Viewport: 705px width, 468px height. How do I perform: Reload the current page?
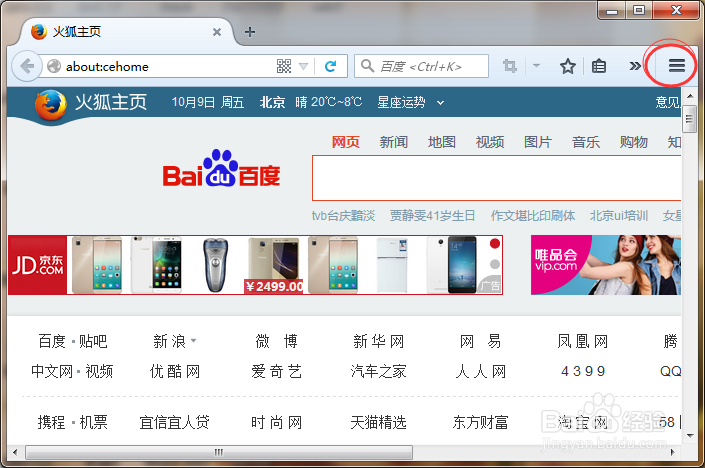(x=330, y=67)
